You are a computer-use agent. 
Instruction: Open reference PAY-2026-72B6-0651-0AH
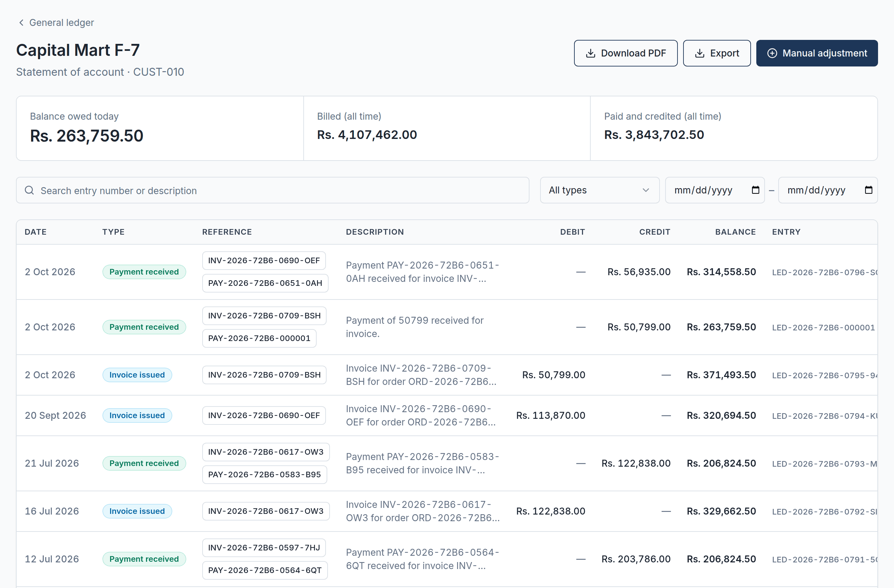coord(265,283)
